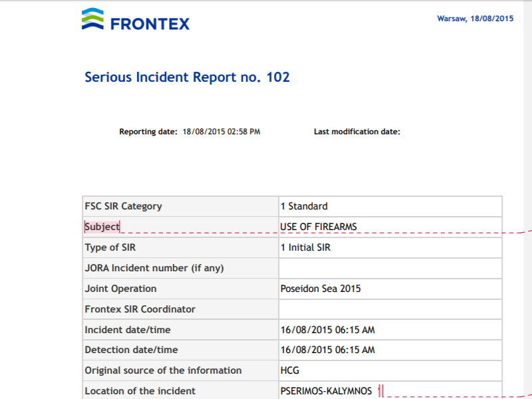Screen dimensions: 532x399
Task: Click the PSERIMOS-KALYMNOS location text
Action: tap(326, 391)
